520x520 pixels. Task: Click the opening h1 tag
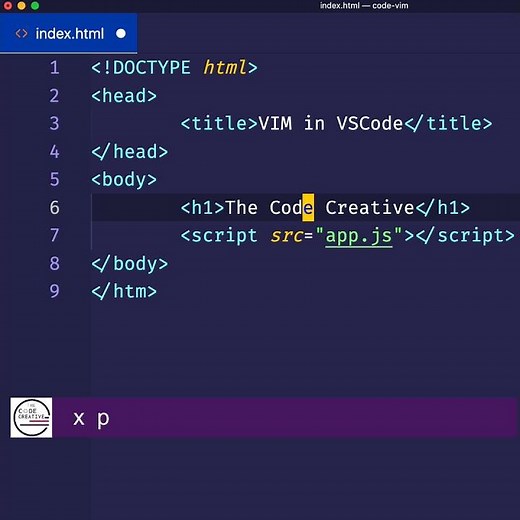[202, 208]
